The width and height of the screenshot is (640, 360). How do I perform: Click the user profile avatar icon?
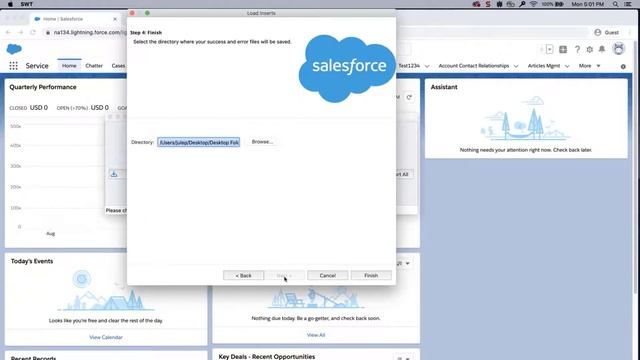click(x=619, y=49)
